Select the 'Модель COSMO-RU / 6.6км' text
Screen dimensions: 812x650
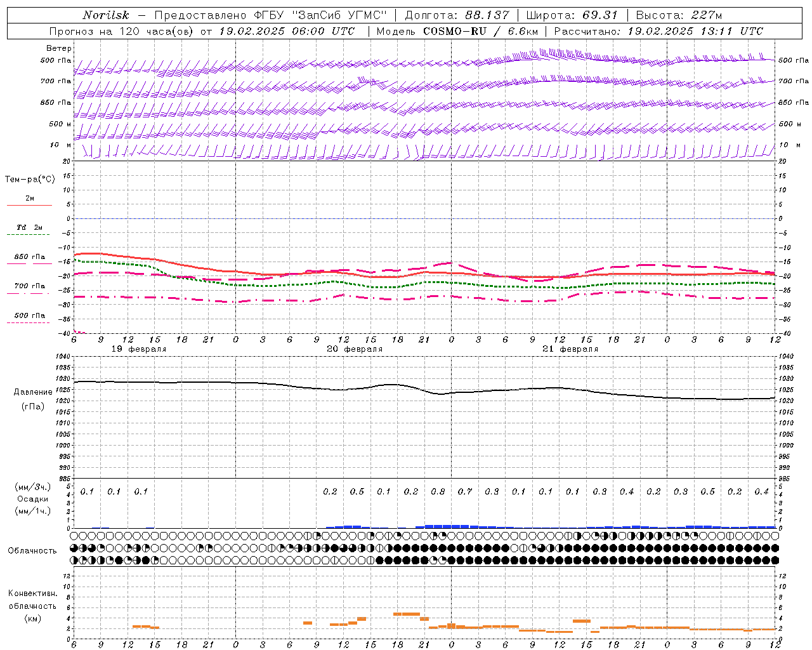tap(457, 31)
